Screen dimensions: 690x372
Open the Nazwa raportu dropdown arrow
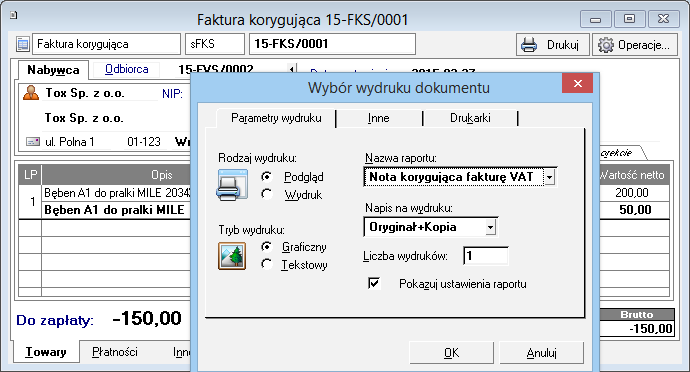coord(550,177)
